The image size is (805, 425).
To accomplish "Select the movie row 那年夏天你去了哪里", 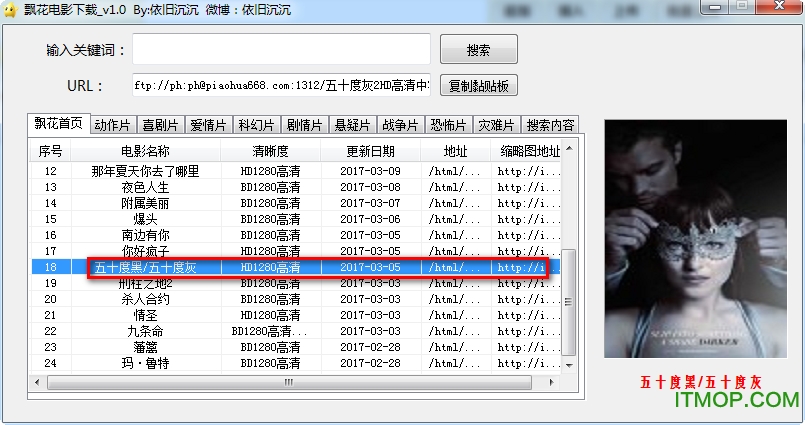I will click(x=296, y=171).
